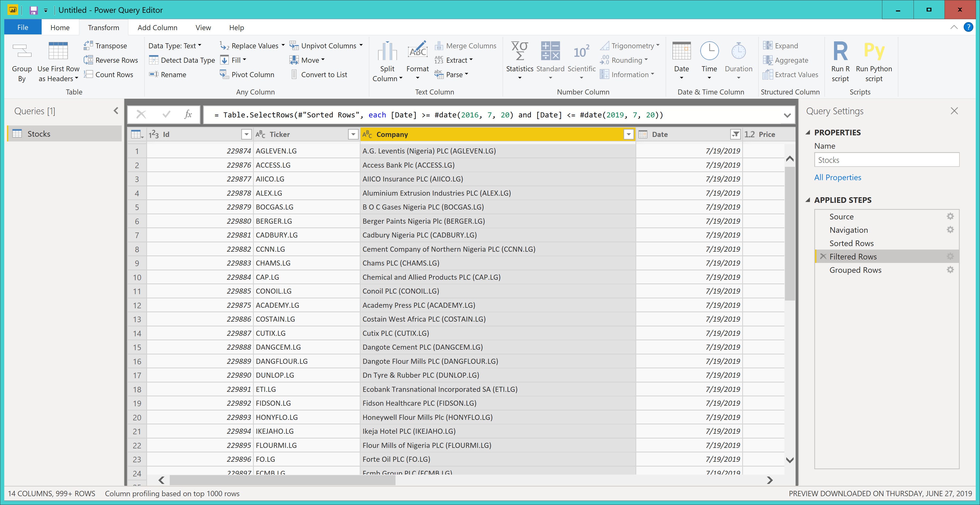980x505 pixels.
Task: Toggle the Sorted Rows applied step
Action: point(851,243)
